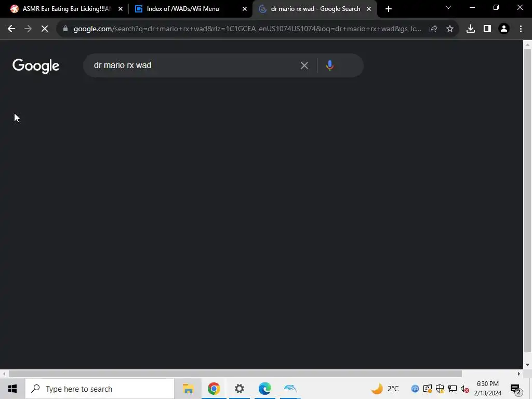Click the scroll right arrow

[519, 374]
